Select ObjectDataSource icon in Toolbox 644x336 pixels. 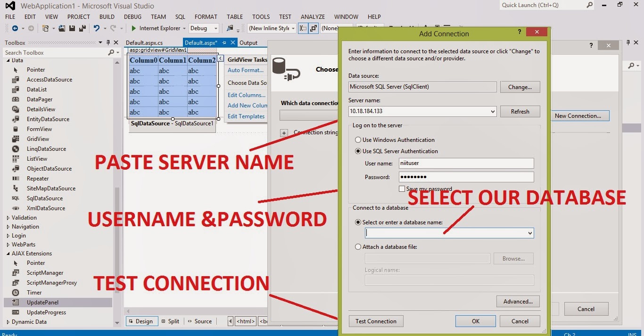[16, 169]
